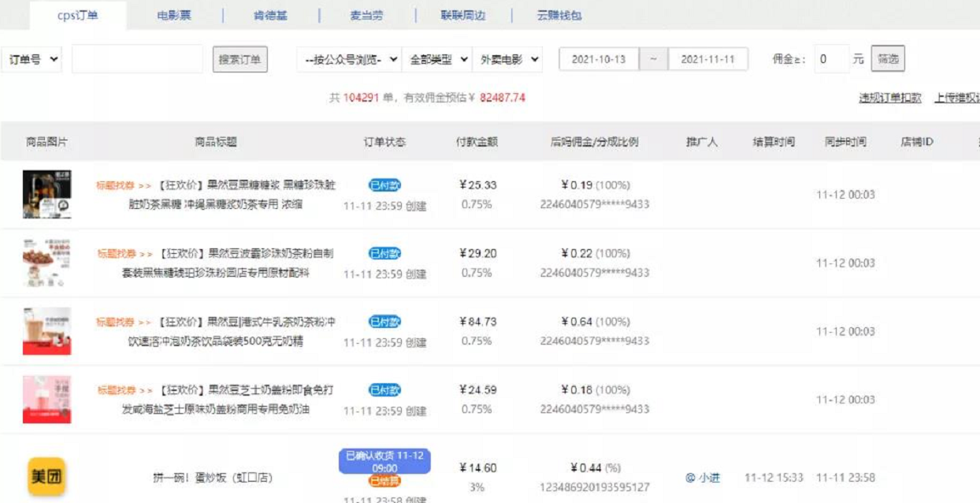The height and width of the screenshot is (503, 980).
Task: Open the first product's black sugar syrup thumbnail
Action: point(46,195)
